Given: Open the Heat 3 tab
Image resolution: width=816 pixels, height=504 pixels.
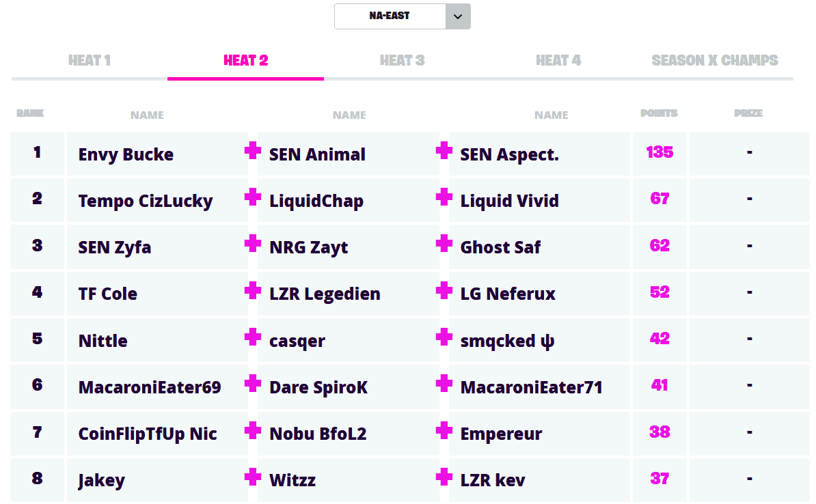Looking at the screenshot, I should pyautogui.click(x=402, y=61).
